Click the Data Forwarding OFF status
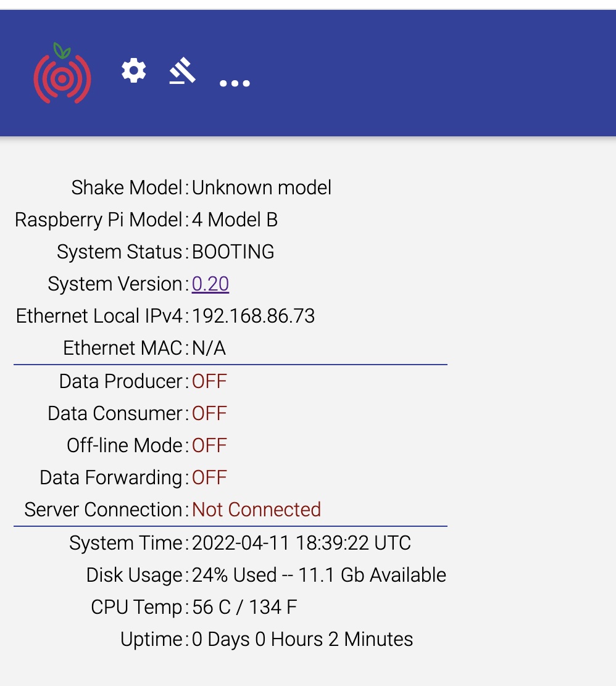This screenshot has width=616, height=686. coord(209,477)
